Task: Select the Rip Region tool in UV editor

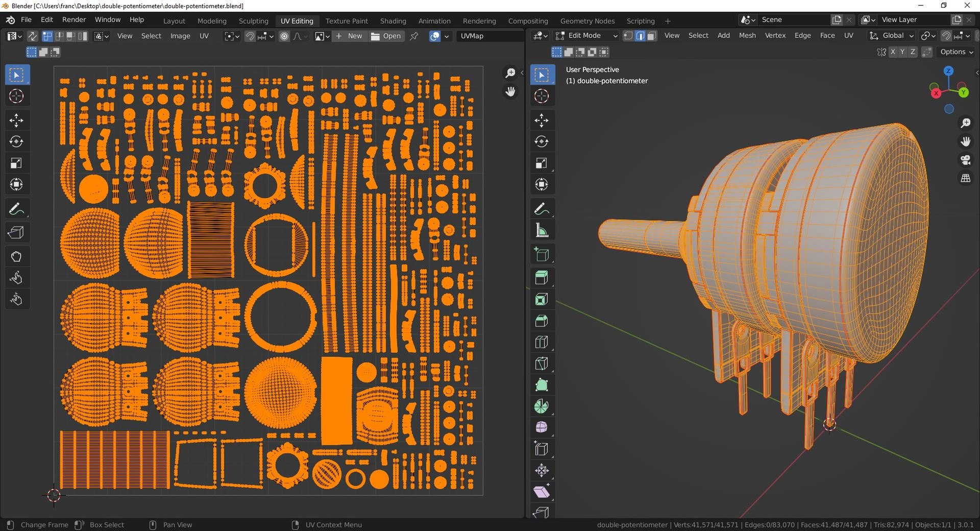Action: [x=16, y=233]
